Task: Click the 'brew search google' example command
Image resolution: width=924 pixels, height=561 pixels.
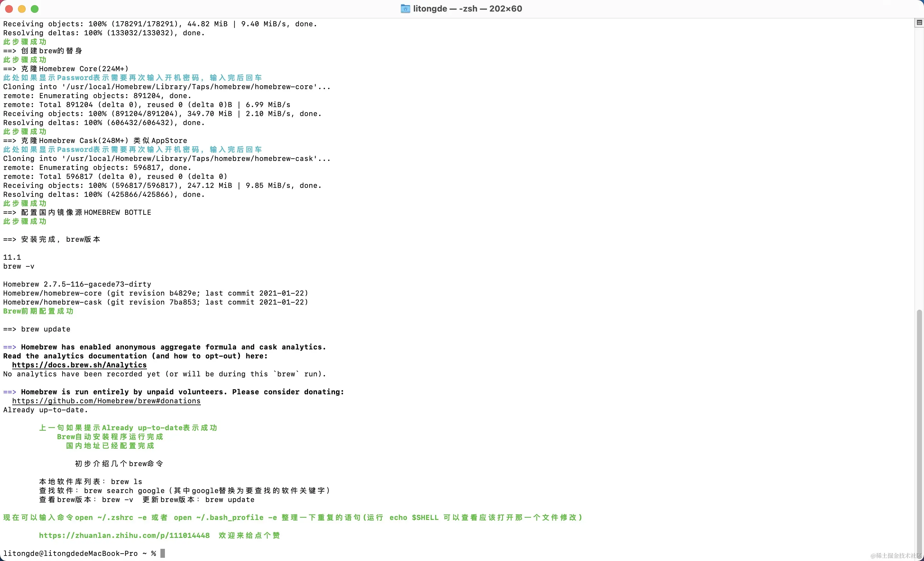Action: tap(124, 490)
